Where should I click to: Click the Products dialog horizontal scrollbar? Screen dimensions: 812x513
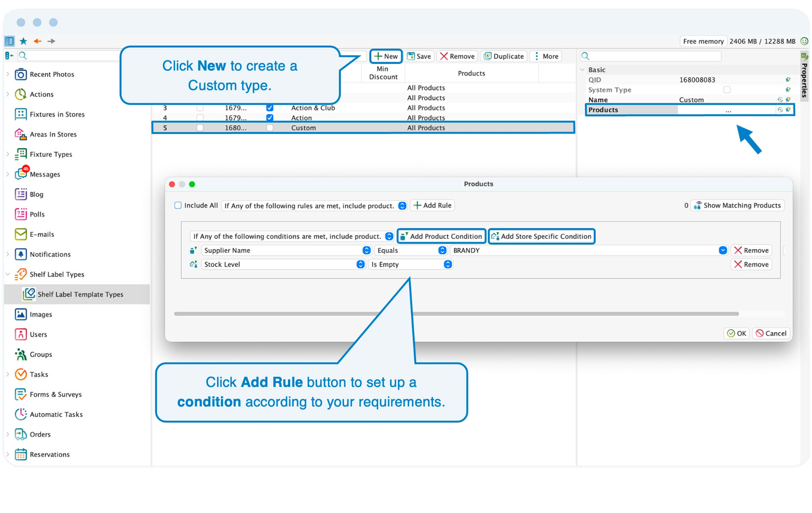(456, 314)
